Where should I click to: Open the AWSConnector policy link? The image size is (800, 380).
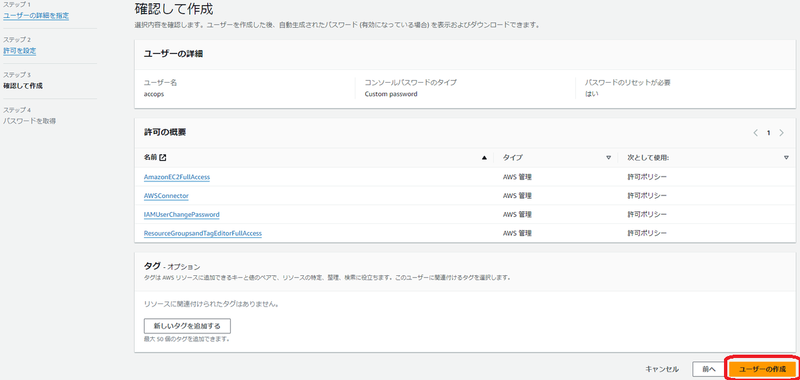(166, 196)
